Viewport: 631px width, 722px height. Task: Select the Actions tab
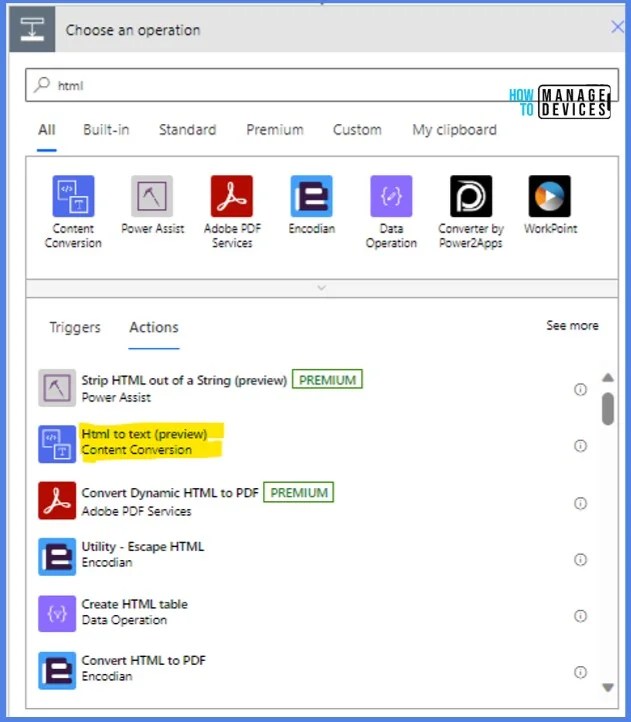pyautogui.click(x=154, y=327)
